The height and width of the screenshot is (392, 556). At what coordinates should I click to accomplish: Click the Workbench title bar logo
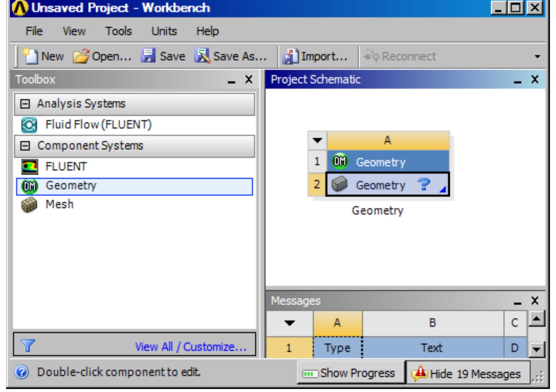coord(20,8)
